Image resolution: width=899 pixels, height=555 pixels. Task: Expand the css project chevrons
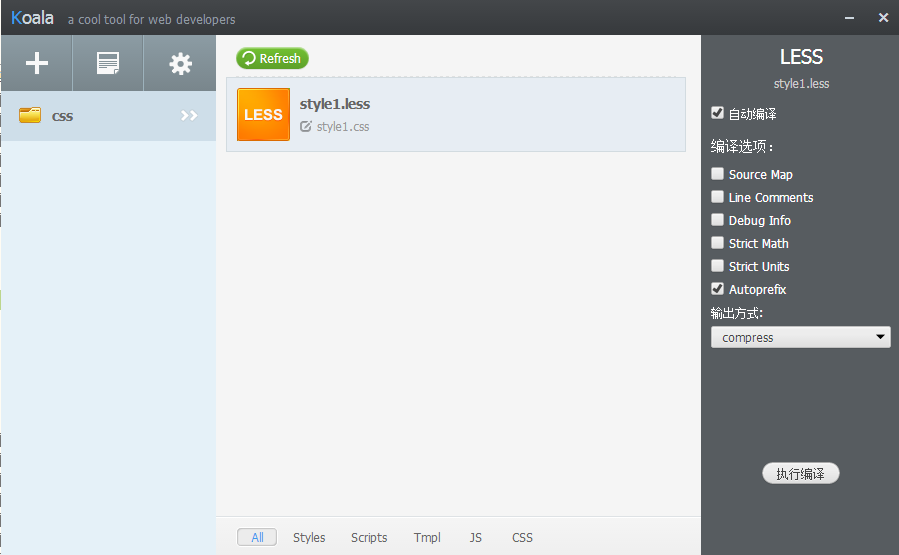pyautogui.click(x=189, y=115)
